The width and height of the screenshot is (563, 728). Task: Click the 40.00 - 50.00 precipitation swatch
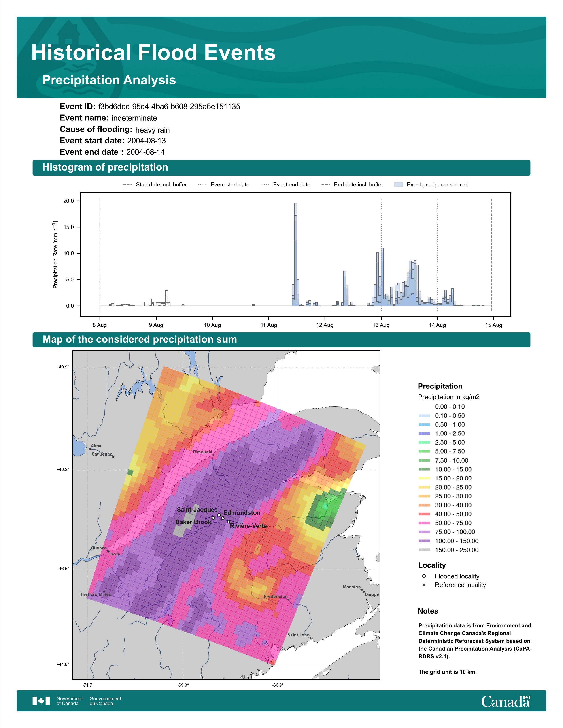(x=424, y=514)
